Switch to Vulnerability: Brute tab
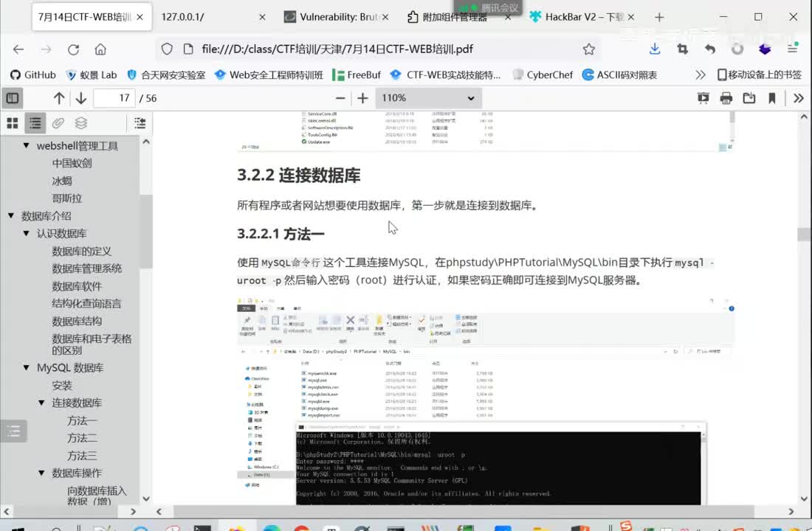Screen dimensions: 812x531 337,17
